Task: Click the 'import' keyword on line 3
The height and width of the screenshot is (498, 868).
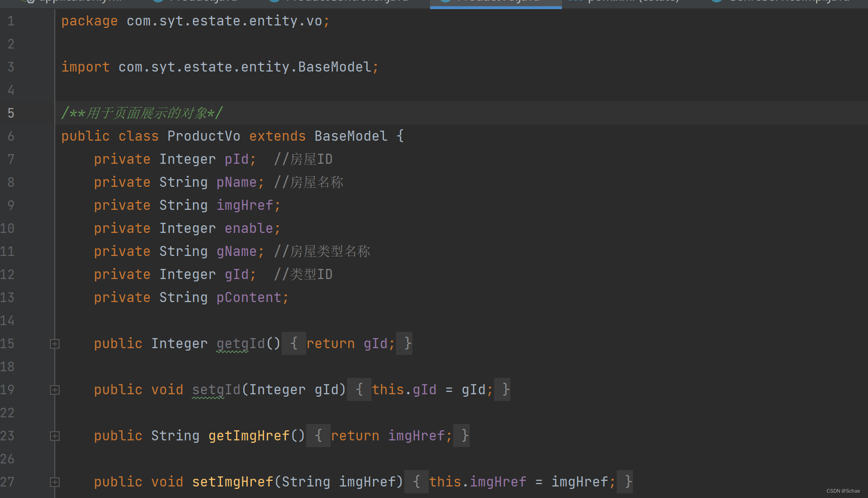Action: [x=86, y=67]
